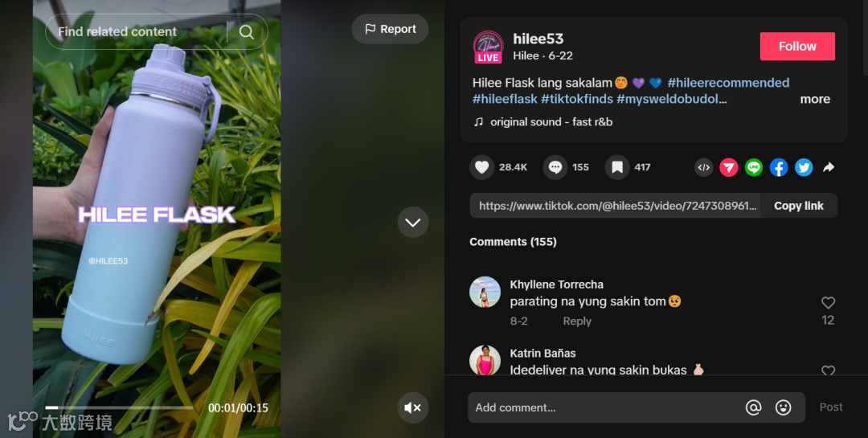Expand the caption with 'more'
Screen dimensions: 868x438
(815, 99)
